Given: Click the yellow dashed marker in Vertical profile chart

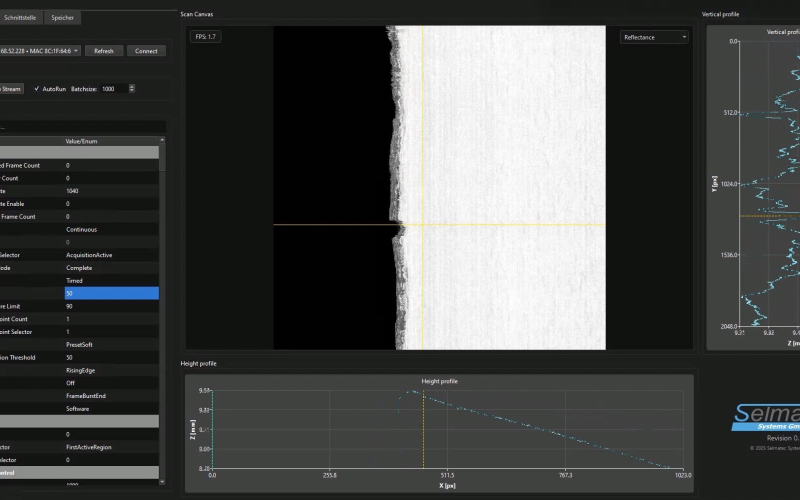Looking at the screenshot, I should tap(769, 216).
